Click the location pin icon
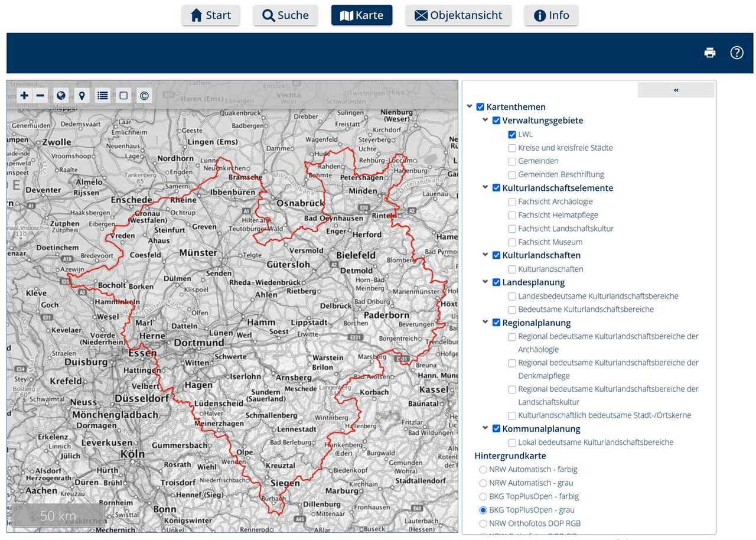Screen dimensions: 756x540 click(x=82, y=95)
